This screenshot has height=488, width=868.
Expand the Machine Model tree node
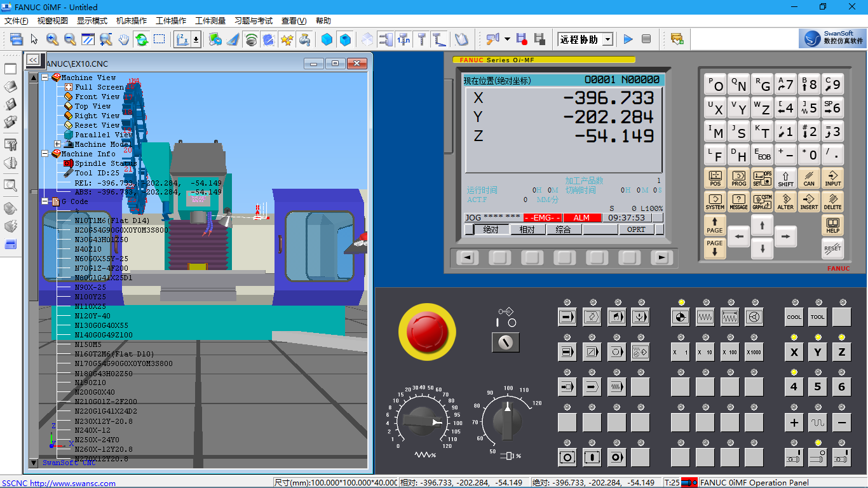point(57,144)
